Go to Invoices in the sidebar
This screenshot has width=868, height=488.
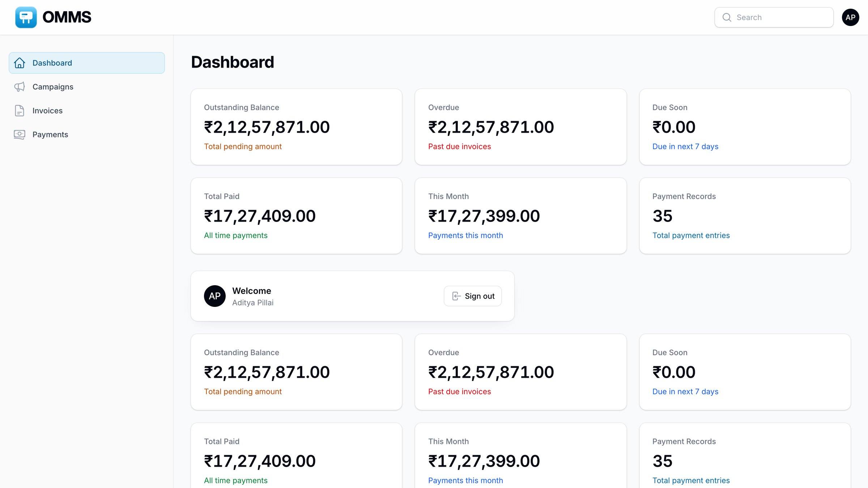87,111
